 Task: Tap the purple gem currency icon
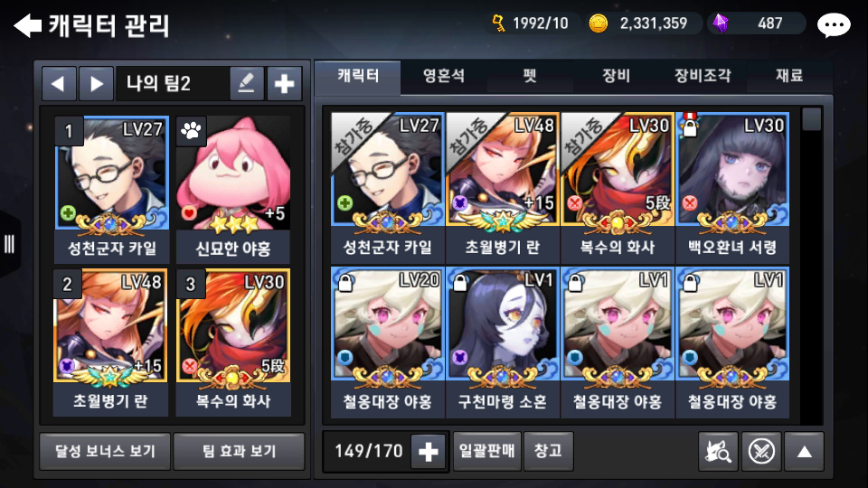point(721,23)
